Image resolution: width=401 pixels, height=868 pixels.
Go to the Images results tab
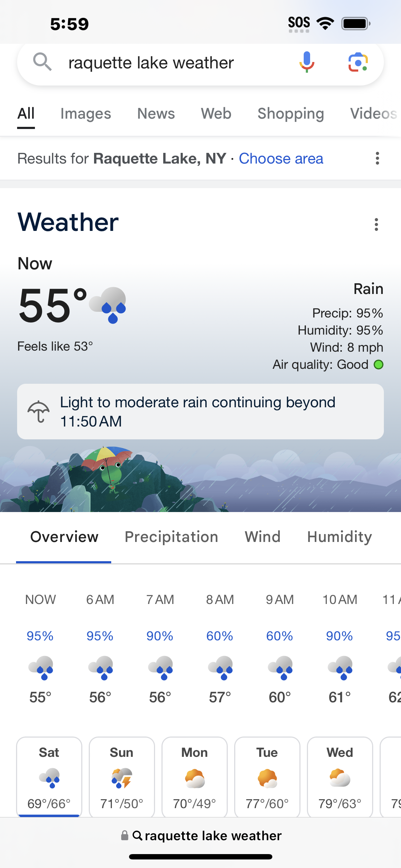coord(86,114)
